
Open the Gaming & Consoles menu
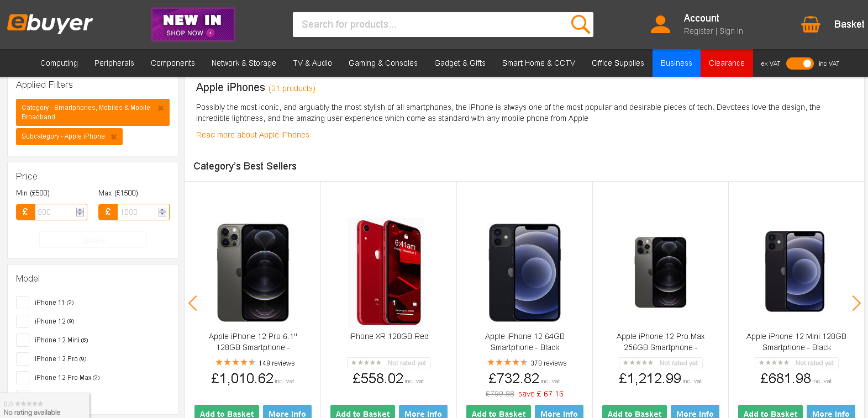[383, 63]
